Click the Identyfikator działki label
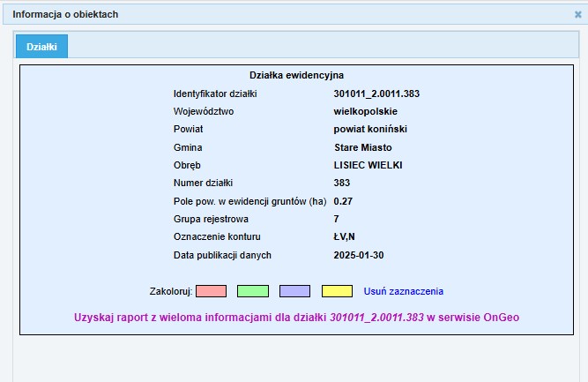 click(215, 94)
